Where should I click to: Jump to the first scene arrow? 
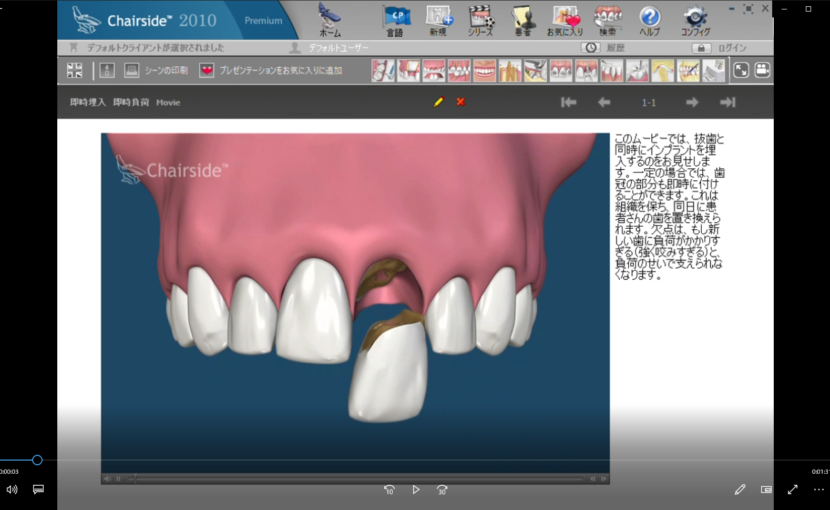point(569,102)
